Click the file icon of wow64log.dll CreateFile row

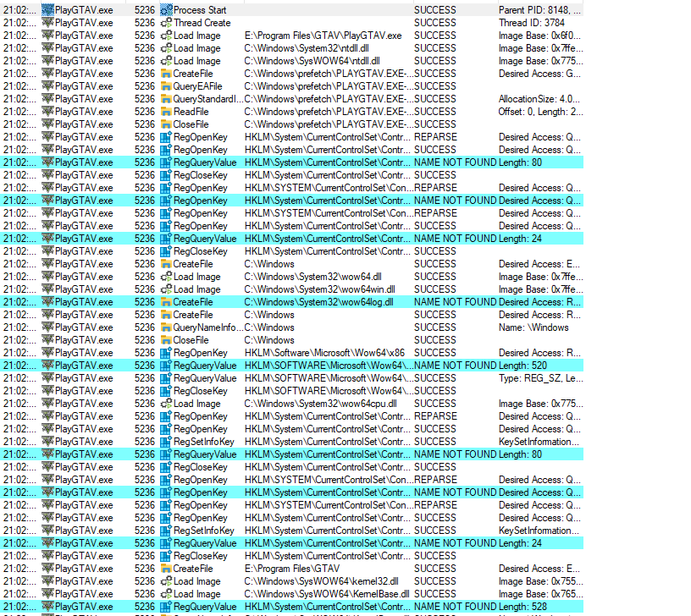coord(166,302)
